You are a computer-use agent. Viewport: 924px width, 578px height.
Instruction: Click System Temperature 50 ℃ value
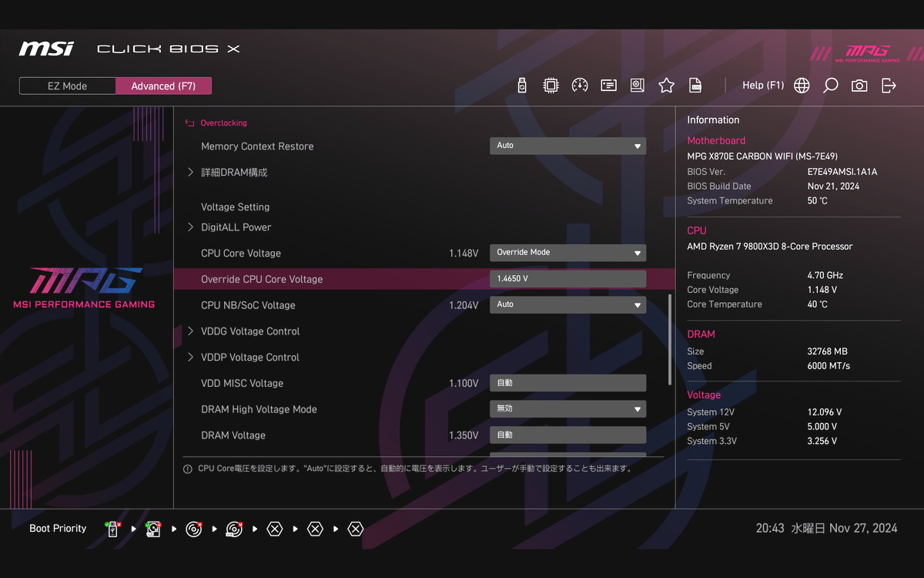pyautogui.click(x=818, y=201)
